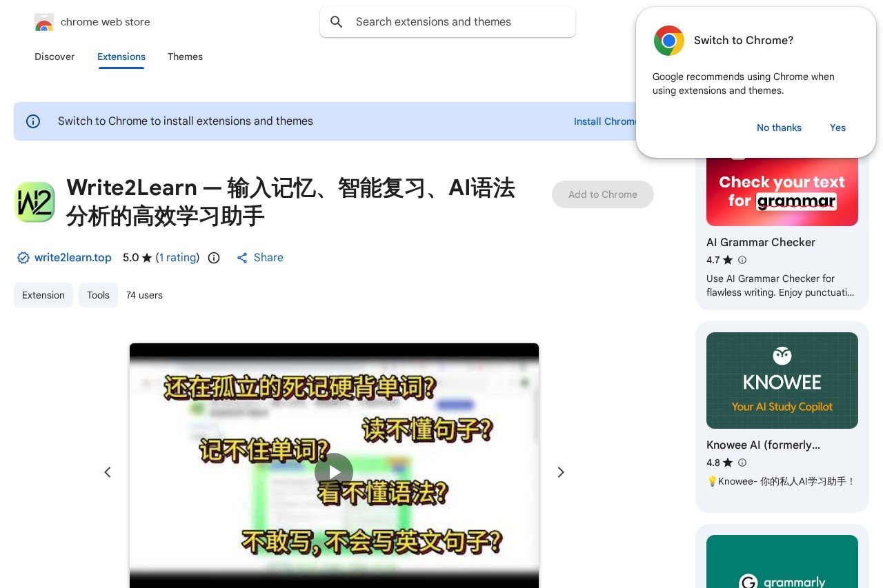Click Knowee AI rating info icon
This screenshot has height=588, width=883.
742,463
